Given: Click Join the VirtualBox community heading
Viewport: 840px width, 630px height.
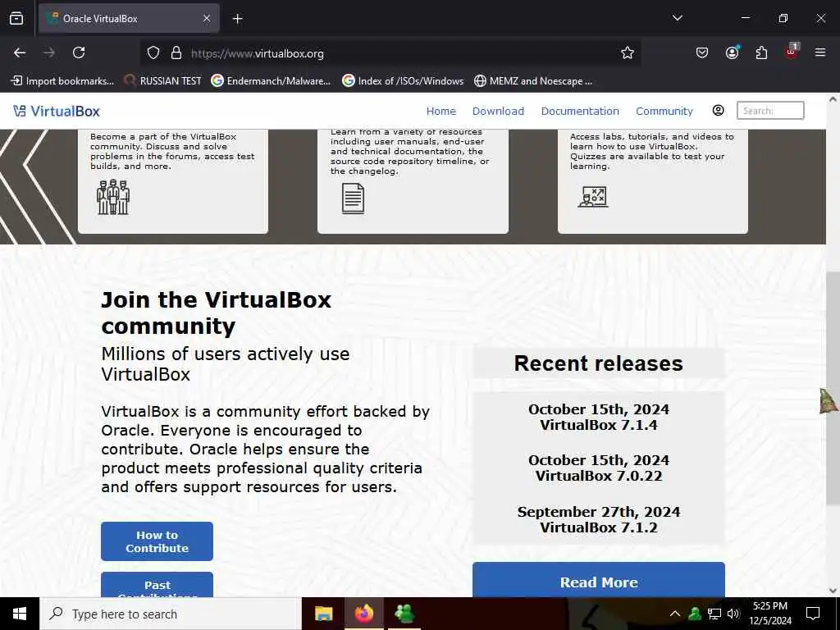Looking at the screenshot, I should tap(217, 313).
